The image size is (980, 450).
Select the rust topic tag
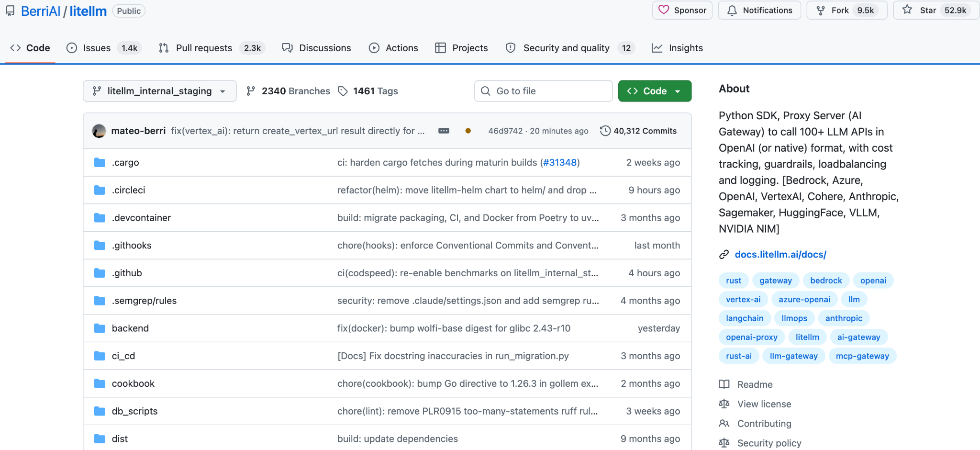[x=734, y=281]
